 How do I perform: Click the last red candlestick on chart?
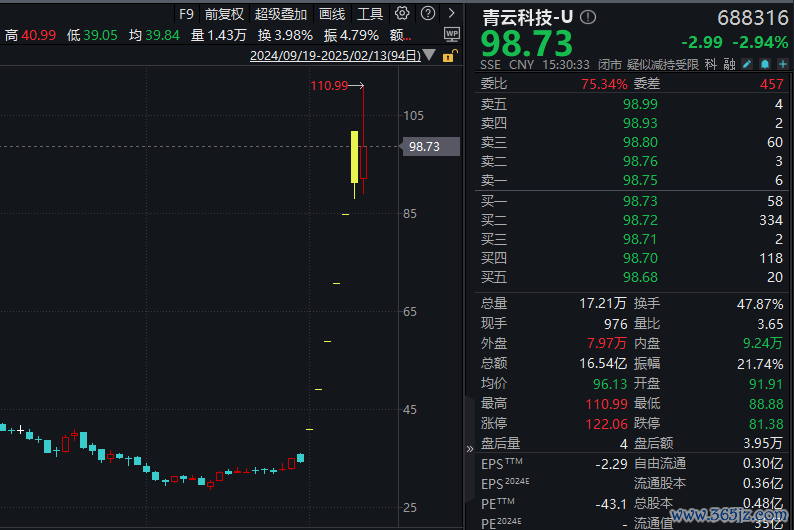[364, 162]
